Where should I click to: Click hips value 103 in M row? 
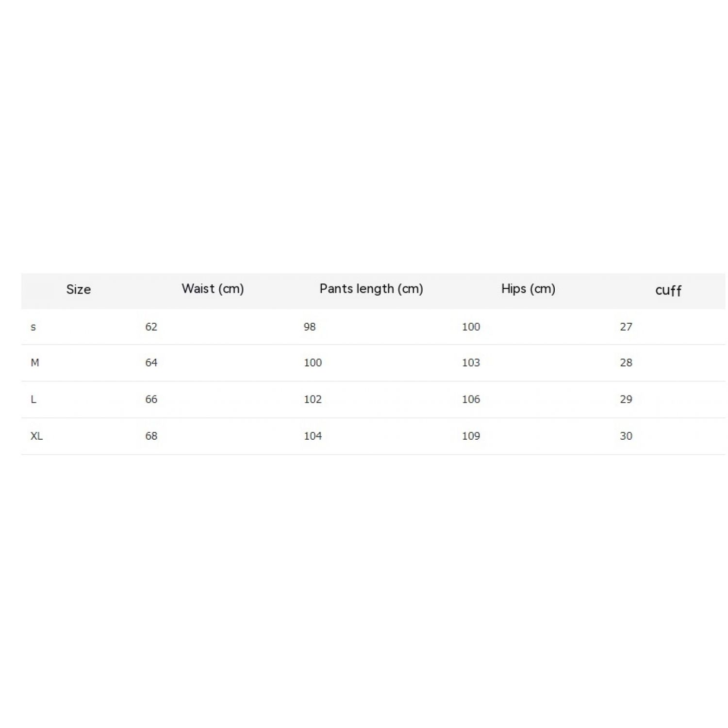pos(471,363)
